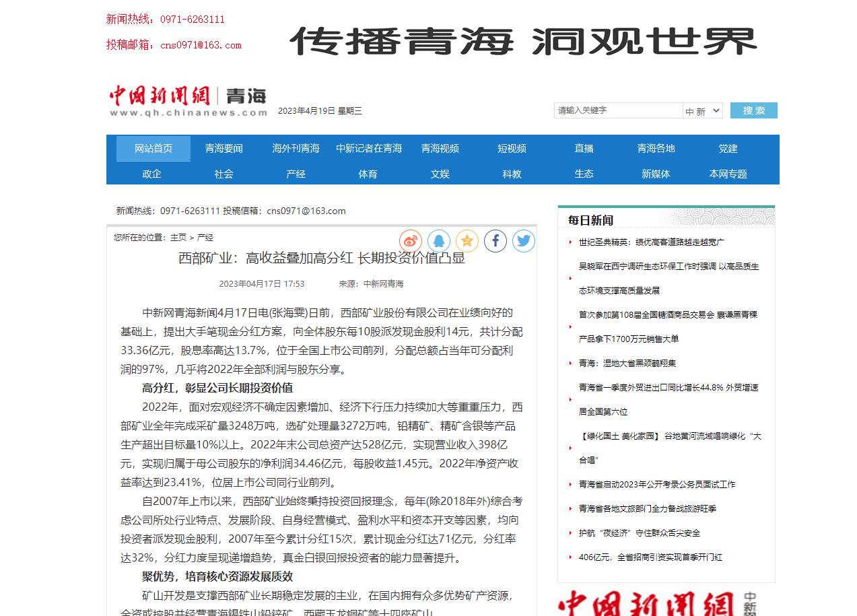Open the 青海要闻 menu item
Screen dimensions: 857x616
(x=224, y=149)
